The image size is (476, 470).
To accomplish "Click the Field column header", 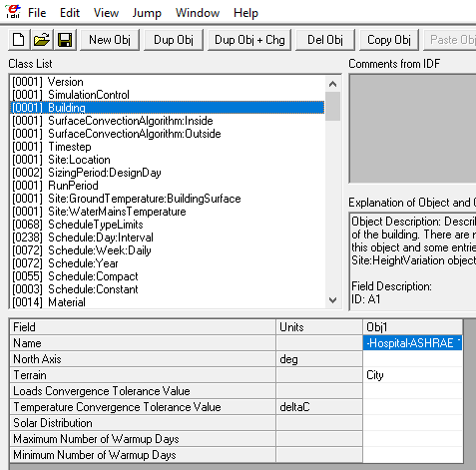I will (x=143, y=327).
